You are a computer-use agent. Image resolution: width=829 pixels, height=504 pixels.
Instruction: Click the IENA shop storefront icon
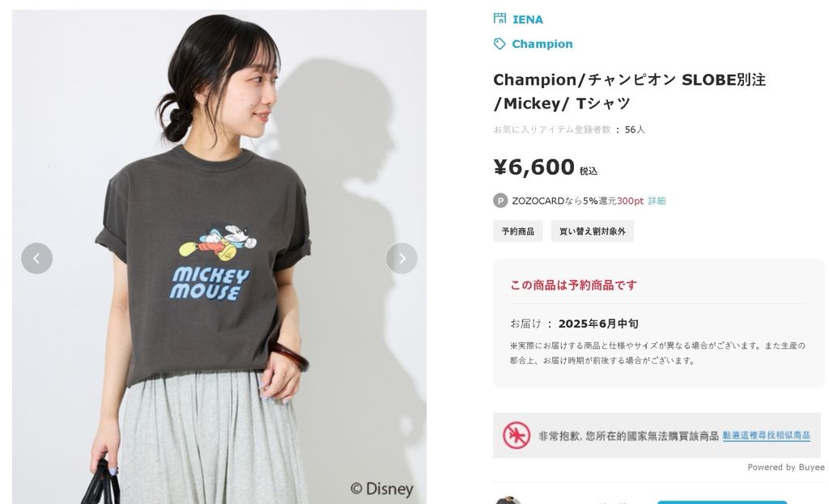point(500,19)
